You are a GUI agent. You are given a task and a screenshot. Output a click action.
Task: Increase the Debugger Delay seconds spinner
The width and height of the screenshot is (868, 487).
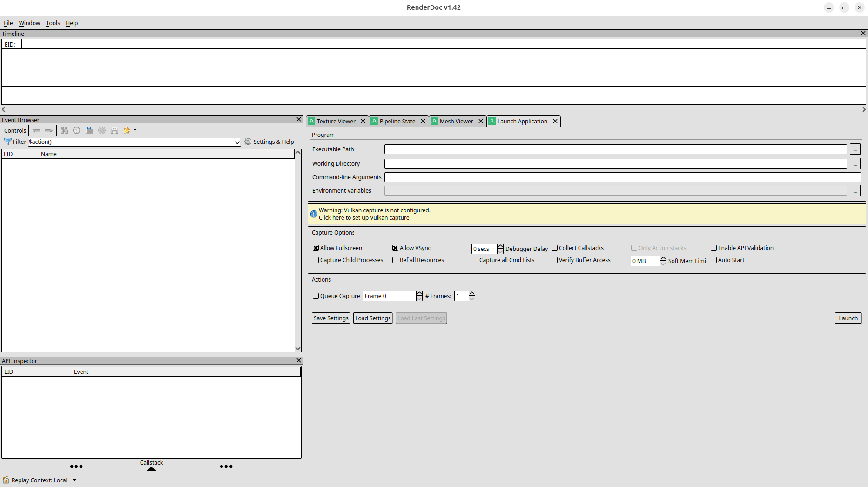click(x=500, y=246)
